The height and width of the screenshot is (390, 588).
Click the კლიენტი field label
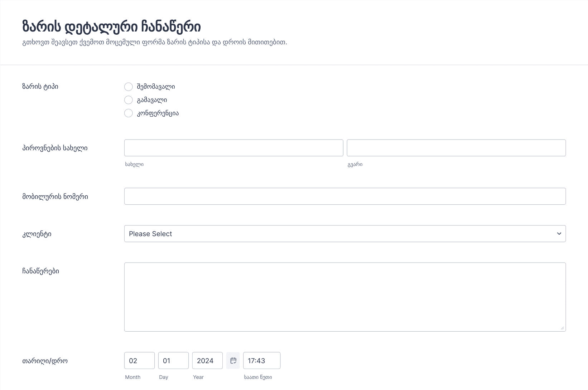click(37, 234)
